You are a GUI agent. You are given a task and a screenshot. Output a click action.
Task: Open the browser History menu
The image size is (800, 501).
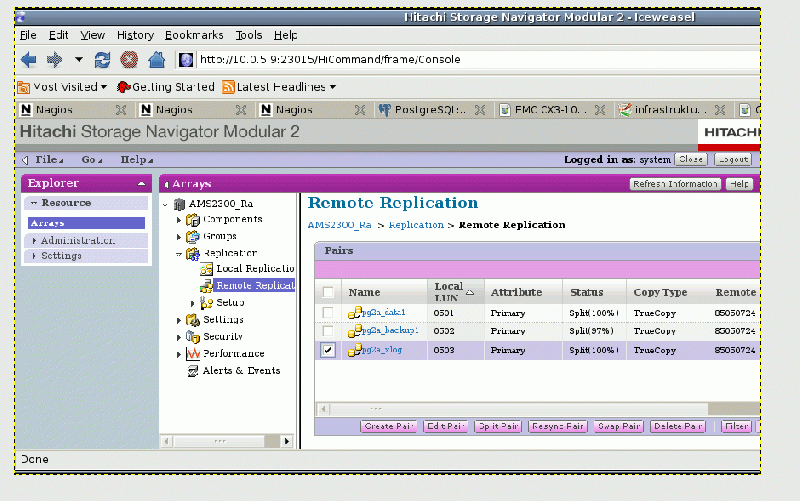[x=135, y=35]
